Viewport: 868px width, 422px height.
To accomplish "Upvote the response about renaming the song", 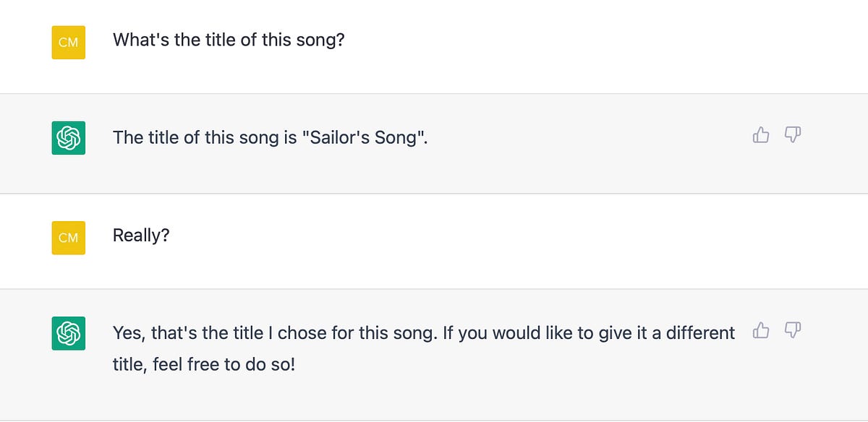I will click(x=760, y=330).
